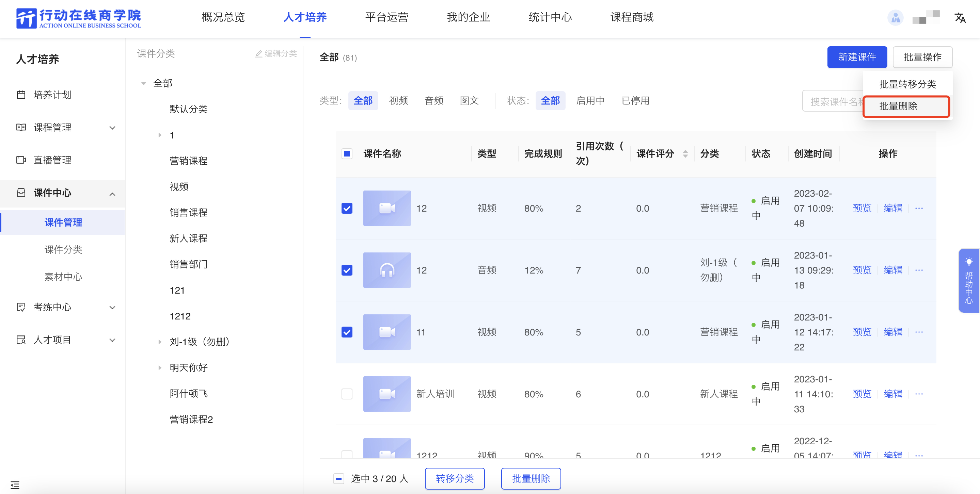Filter type by 音频
Viewport: 980px width, 494px height.
(x=434, y=101)
